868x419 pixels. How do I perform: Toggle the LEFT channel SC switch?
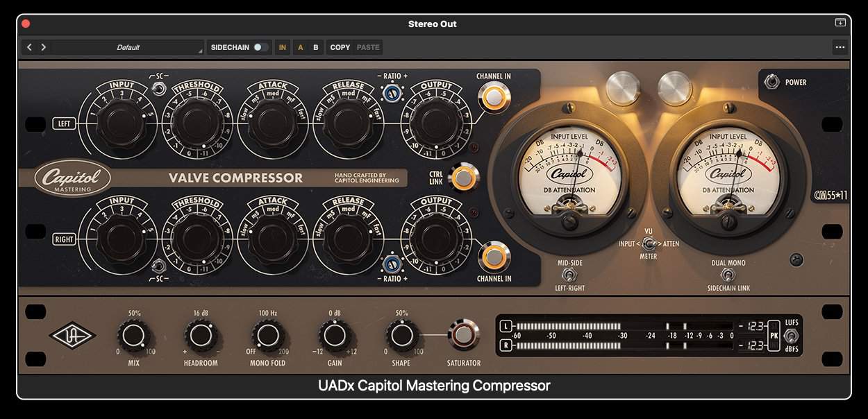click(x=160, y=88)
